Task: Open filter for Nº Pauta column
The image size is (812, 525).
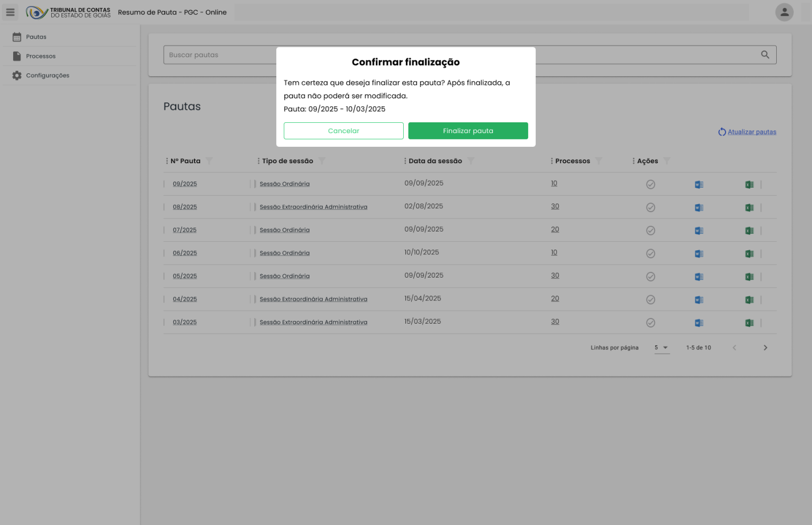Action: pos(209,161)
